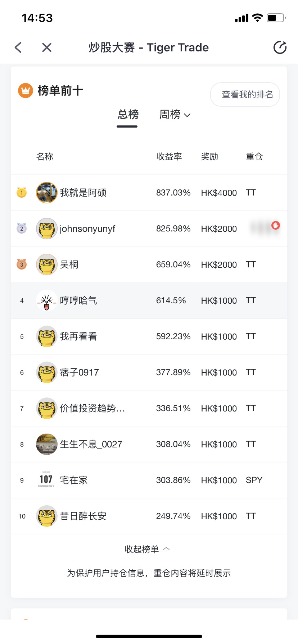This screenshot has height=644, width=298.
Task: Open the 吴桐 leaderboard row
Action: coord(149,264)
